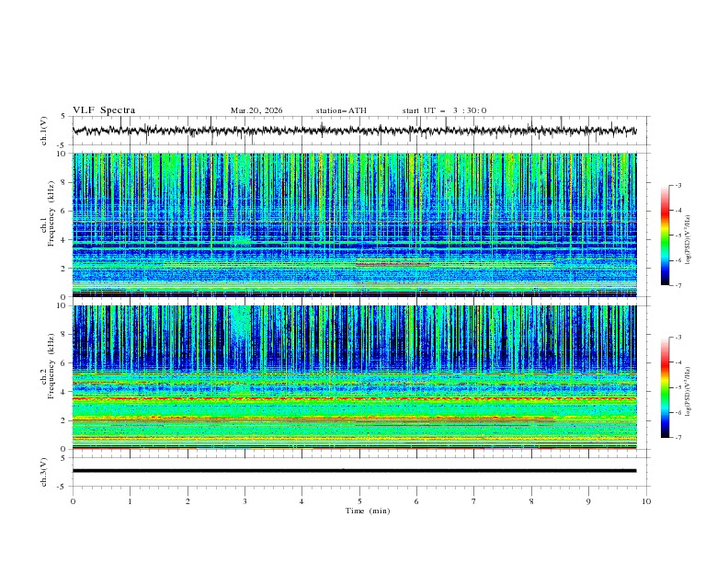Click the ch.1 spectrogram plot
The image size is (728, 563).
pos(354,224)
